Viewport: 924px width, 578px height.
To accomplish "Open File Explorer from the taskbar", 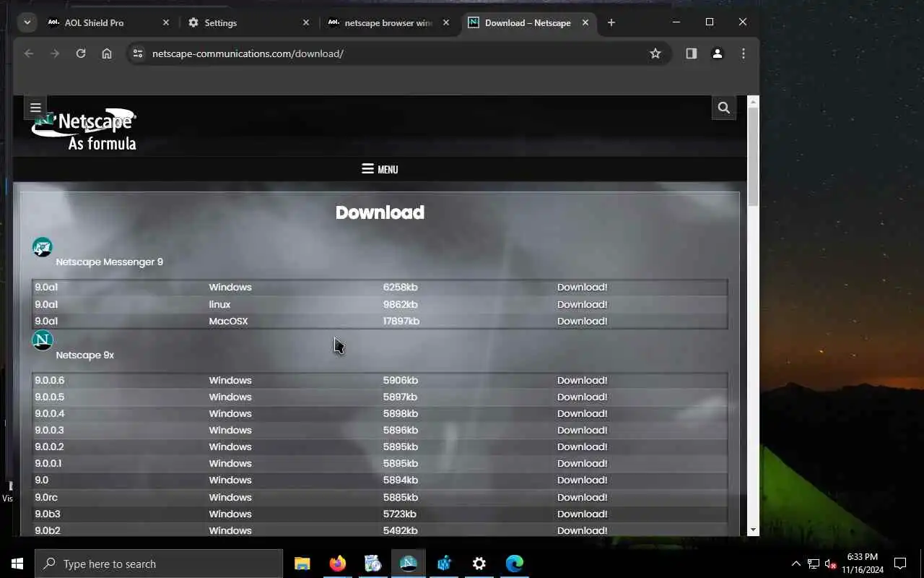I will tap(302, 564).
